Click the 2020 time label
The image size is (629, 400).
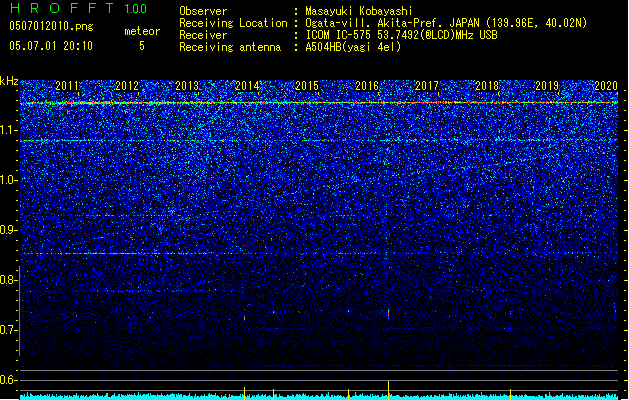coord(606,86)
